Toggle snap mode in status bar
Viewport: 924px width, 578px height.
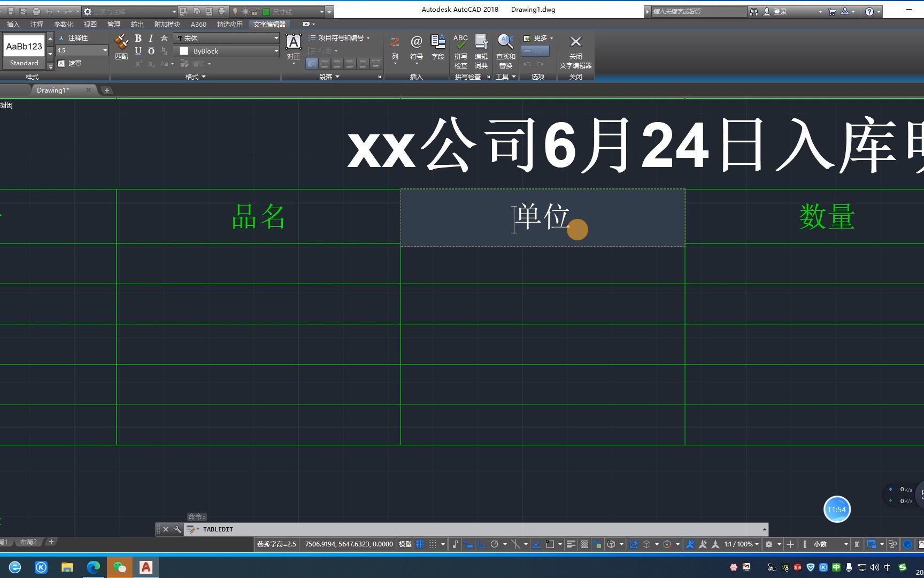coord(433,544)
